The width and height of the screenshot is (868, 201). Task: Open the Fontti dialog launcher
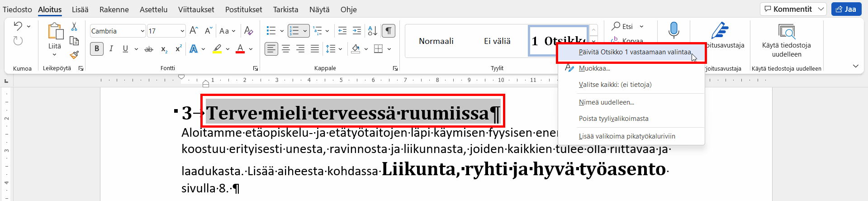click(x=256, y=68)
